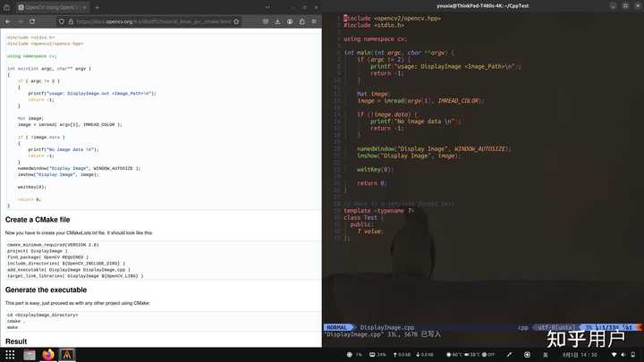Open a new Firefox tab
Screen dimensions: 644x362
pyautogui.click(x=97, y=7)
